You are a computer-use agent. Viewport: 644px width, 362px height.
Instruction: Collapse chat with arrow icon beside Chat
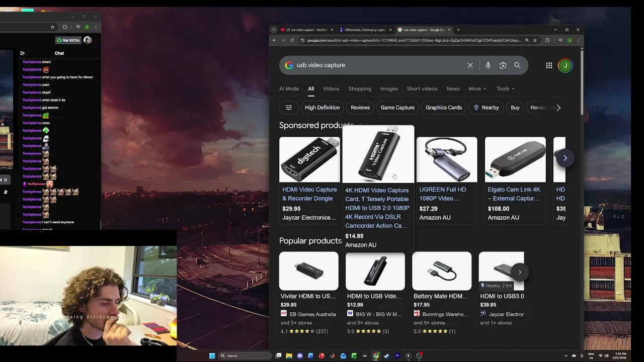22,53
